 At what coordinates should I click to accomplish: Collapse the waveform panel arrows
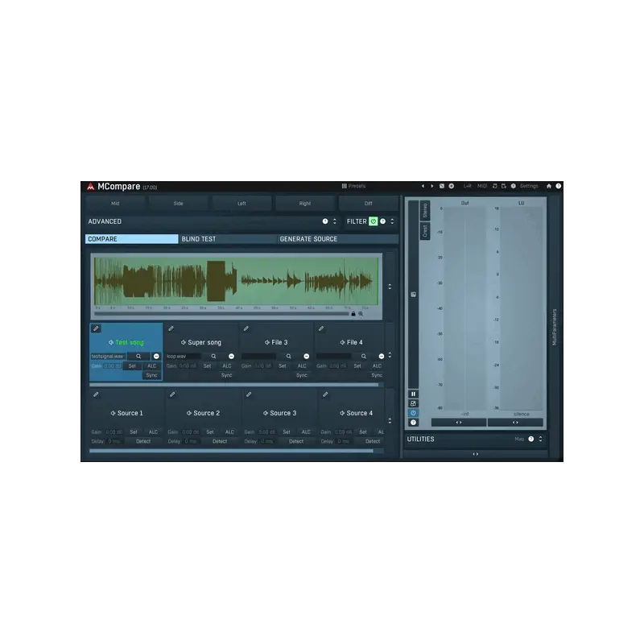tap(390, 287)
